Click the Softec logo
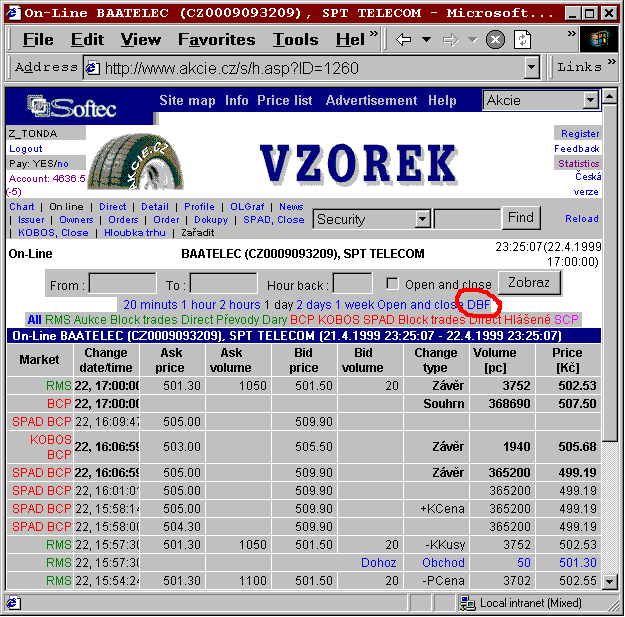Viewport: 625px width, 617px height. coord(72,106)
